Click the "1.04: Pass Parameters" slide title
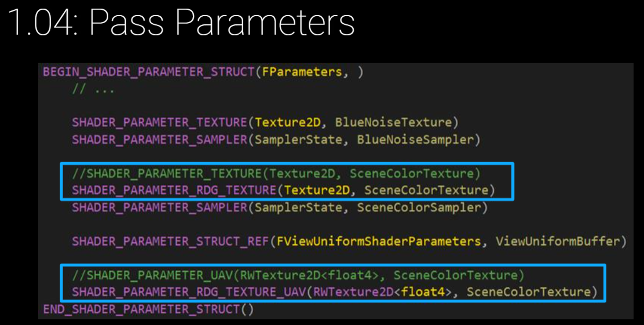Screen dimensions: 644x325 pos(181,23)
